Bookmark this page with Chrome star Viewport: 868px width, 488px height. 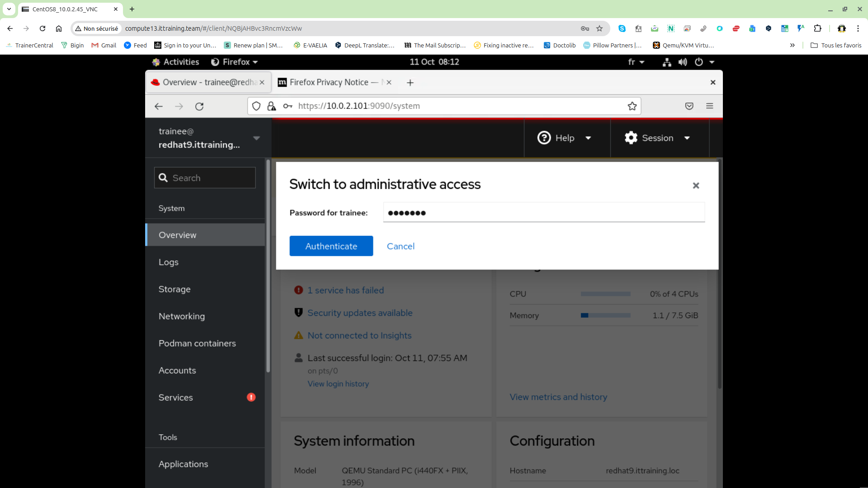599,28
